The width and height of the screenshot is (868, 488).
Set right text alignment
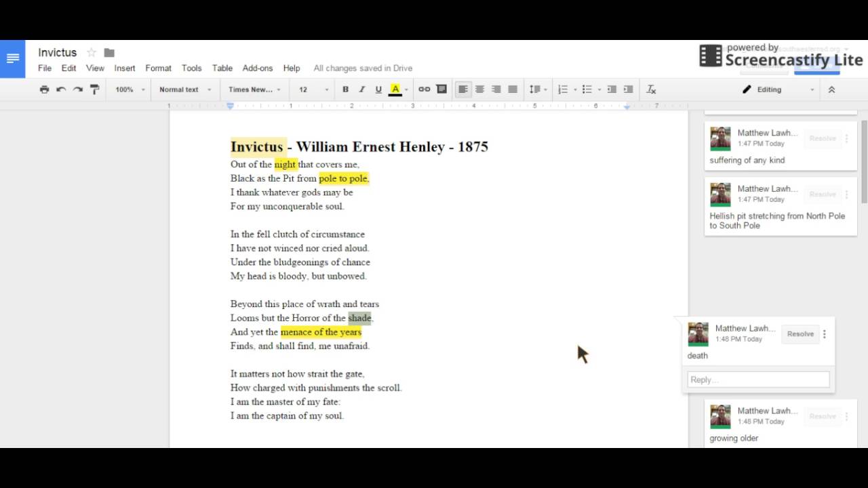pos(496,89)
